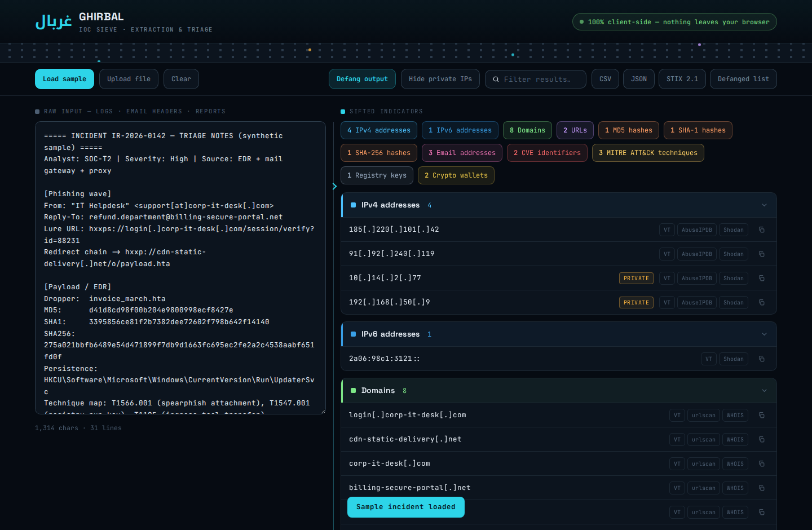Collapse the Domains section
The image size is (812, 530).
[764, 391]
